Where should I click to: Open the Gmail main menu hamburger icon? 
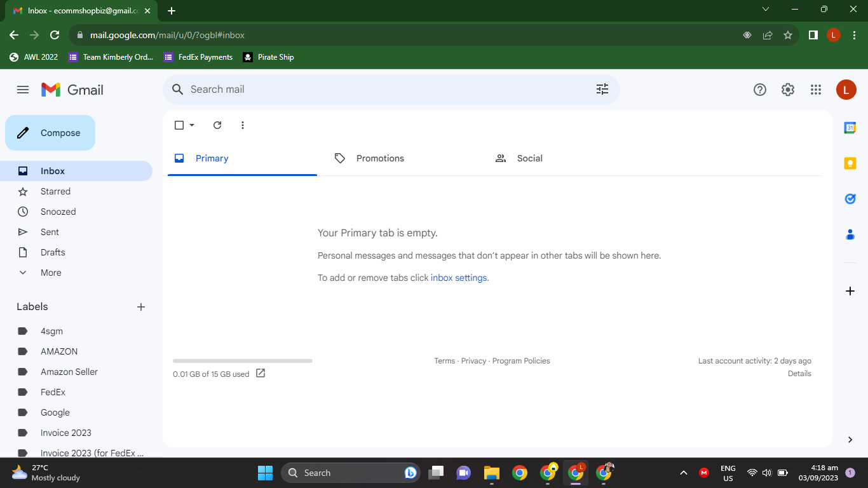tap(23, 90)
